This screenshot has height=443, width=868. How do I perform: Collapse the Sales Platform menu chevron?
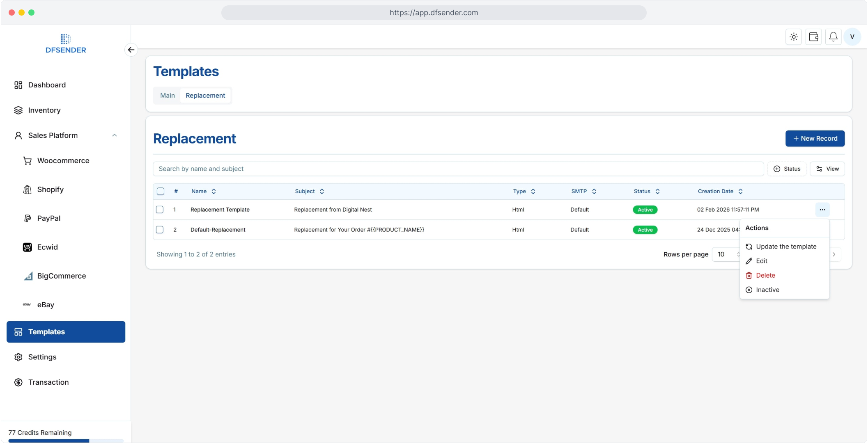tap(115, 135)
